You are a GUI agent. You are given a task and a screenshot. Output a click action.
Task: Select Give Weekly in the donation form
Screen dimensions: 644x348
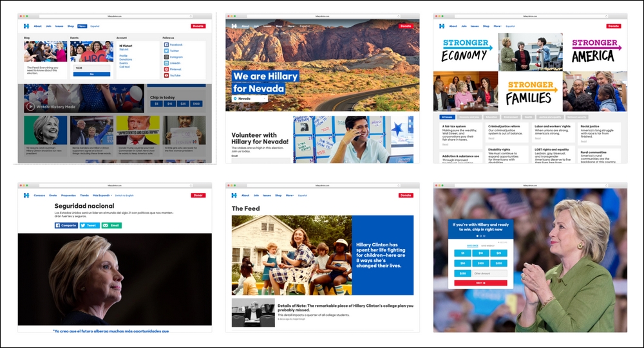[488, 246]
